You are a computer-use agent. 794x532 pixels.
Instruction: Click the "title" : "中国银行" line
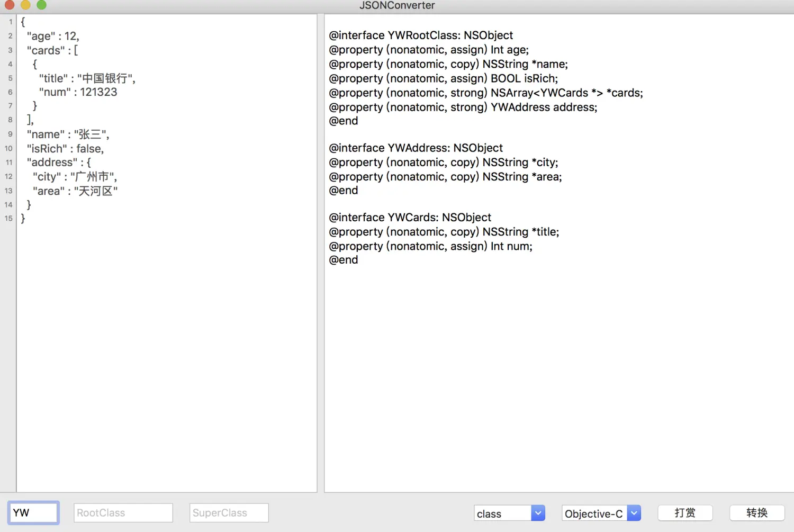tap(87, 78)
